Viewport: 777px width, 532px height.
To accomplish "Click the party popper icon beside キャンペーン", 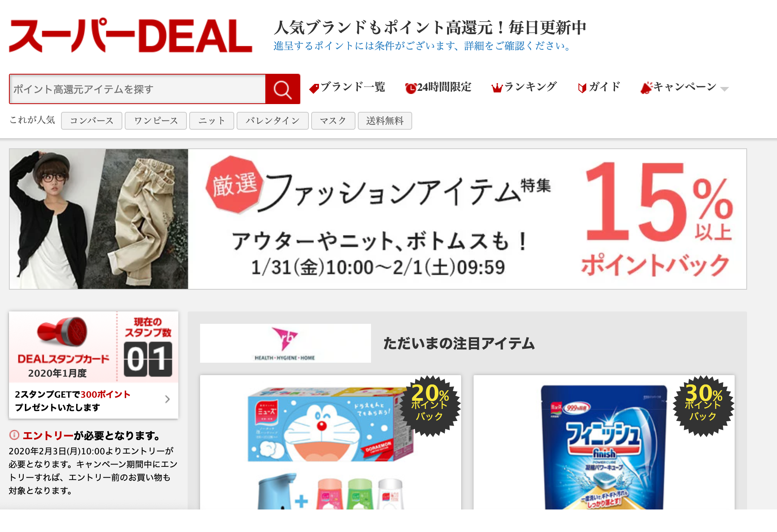I will (646, 88).
